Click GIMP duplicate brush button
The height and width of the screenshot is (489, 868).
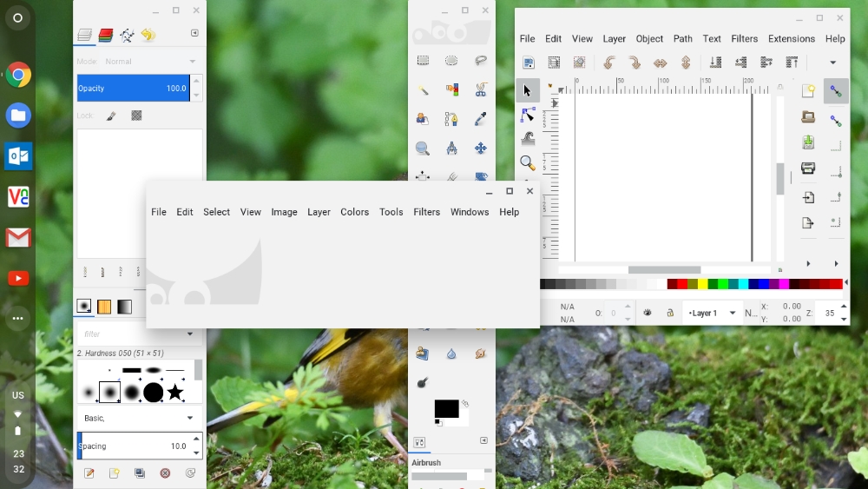(x=140, y=473)
